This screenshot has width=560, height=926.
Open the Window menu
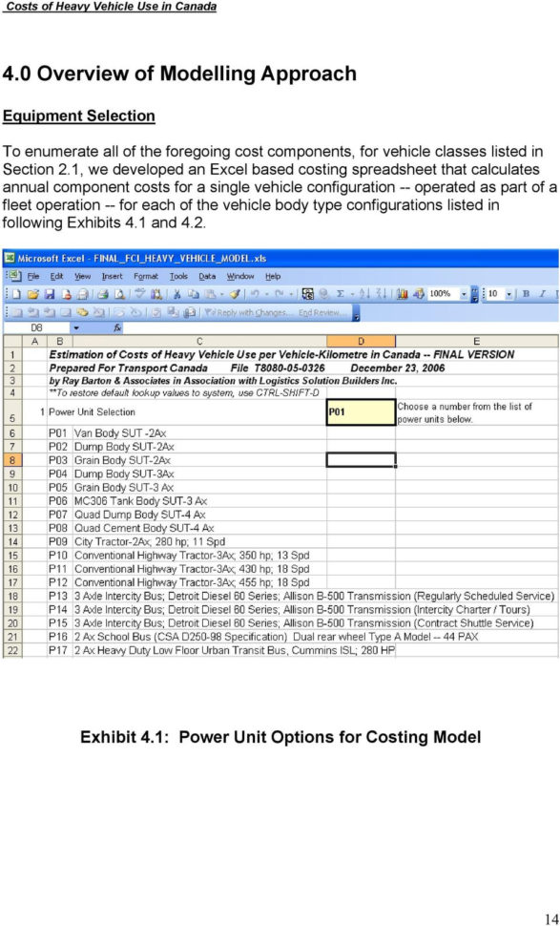tap(240, 276)
